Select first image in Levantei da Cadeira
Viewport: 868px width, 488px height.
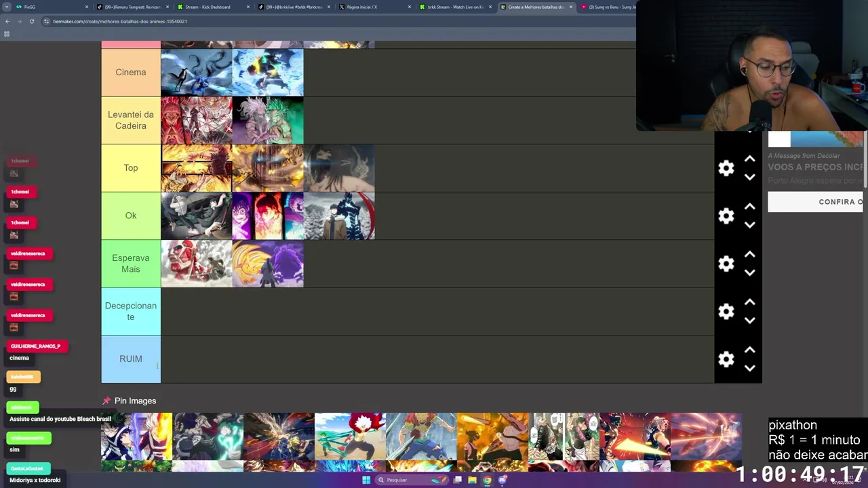pyautogui.click(x=197, y=120)
